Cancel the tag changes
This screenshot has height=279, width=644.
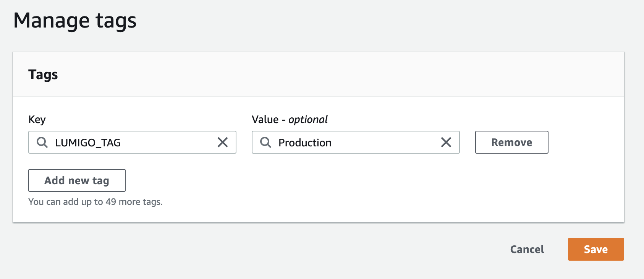tap(527, 249)
